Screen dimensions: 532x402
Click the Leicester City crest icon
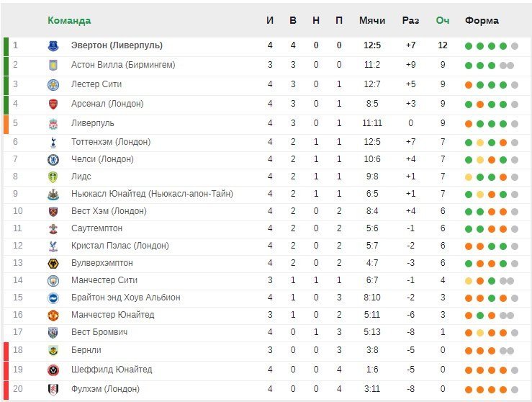coord(53,84)
